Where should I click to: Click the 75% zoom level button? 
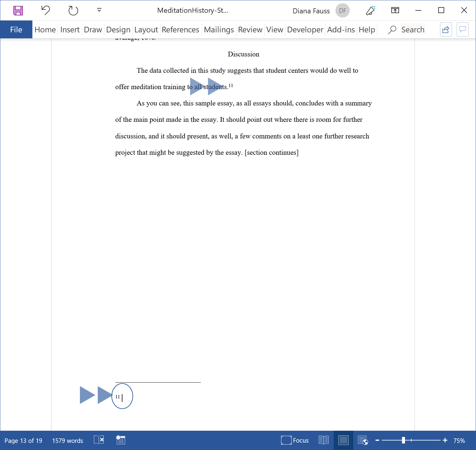click(x=459, y=440)
